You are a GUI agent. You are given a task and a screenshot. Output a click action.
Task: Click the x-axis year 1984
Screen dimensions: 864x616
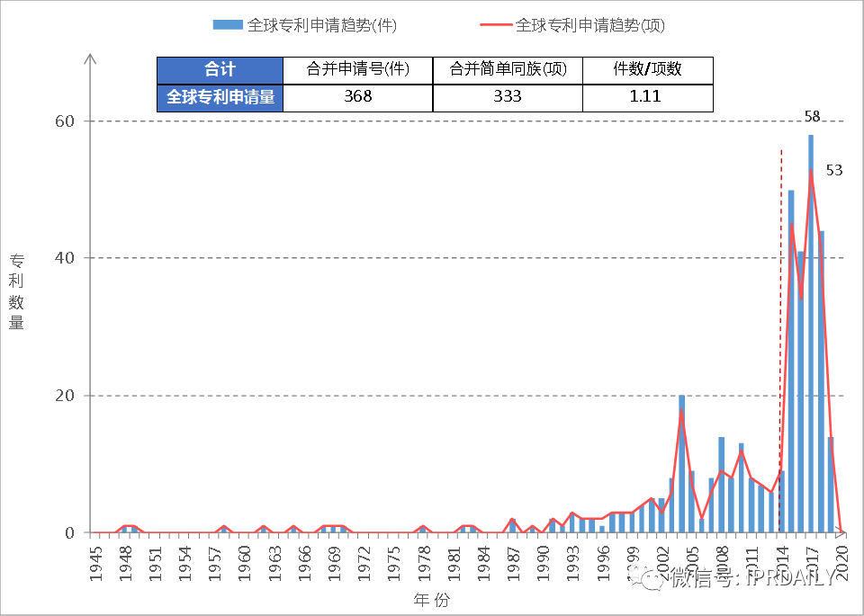pos(483,563)
